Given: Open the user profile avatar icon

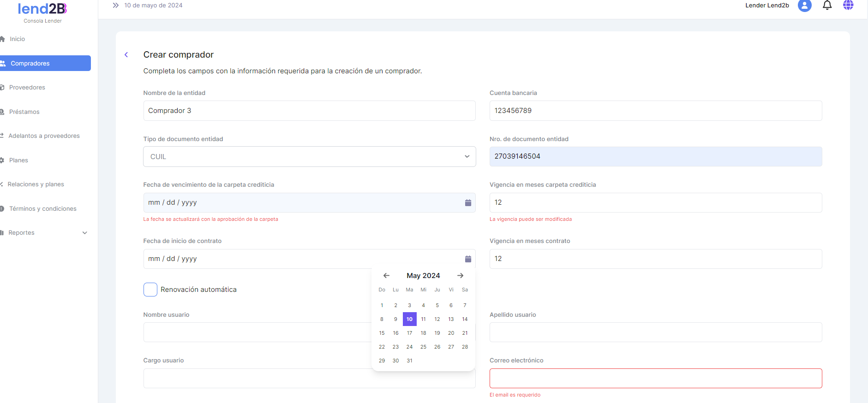Looking at the screenshot, I should (x=804, y=6).
